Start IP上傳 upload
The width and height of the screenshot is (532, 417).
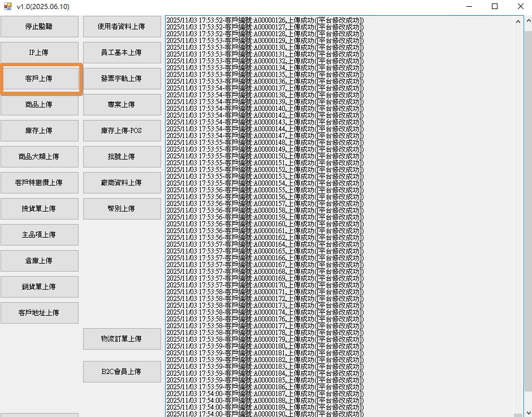[x=39, y=53]
